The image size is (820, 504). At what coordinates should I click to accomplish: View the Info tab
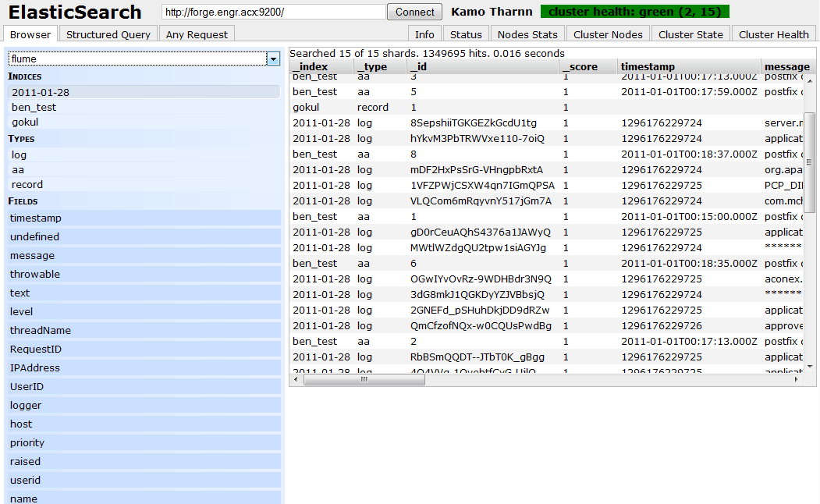coord(424,34)
